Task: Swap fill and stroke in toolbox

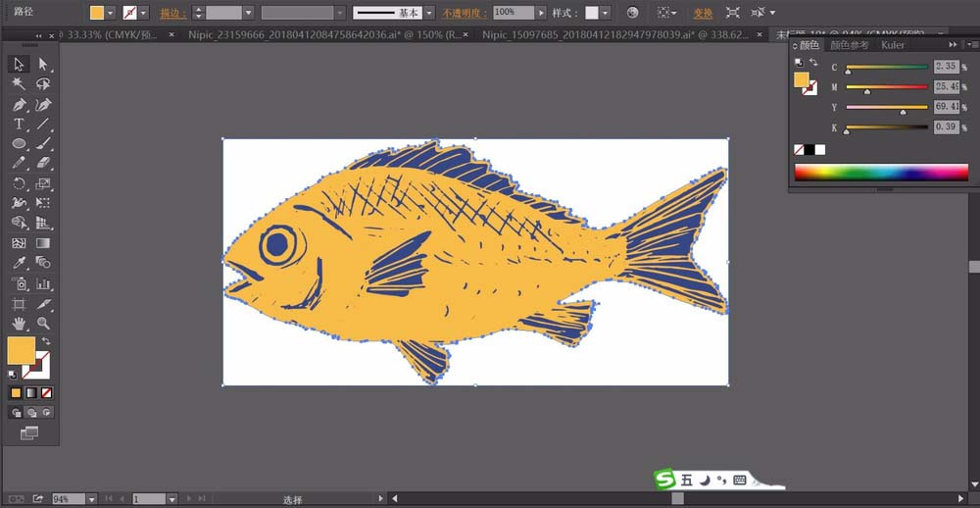Action: pyautogui.click(x=46, y=341)
